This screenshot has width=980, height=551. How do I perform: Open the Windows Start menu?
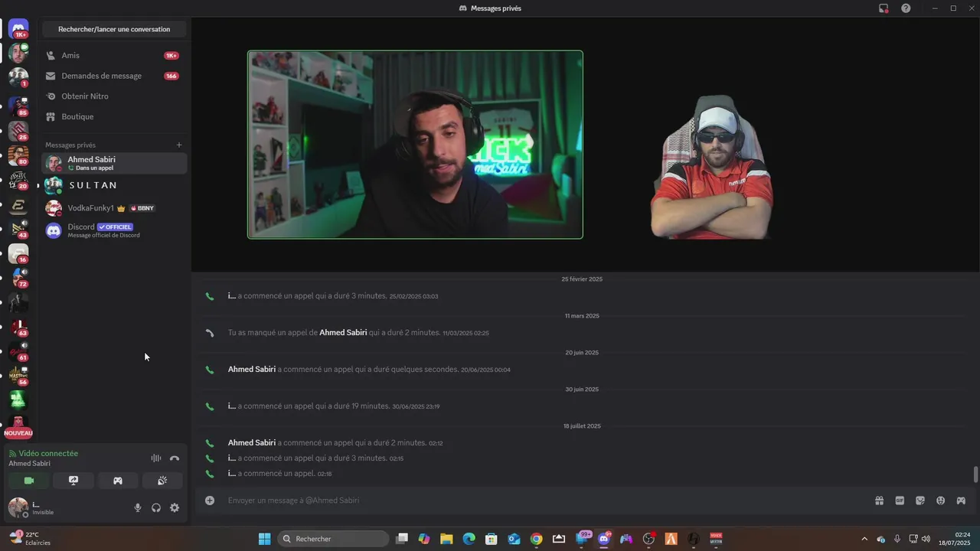point(264,539)
